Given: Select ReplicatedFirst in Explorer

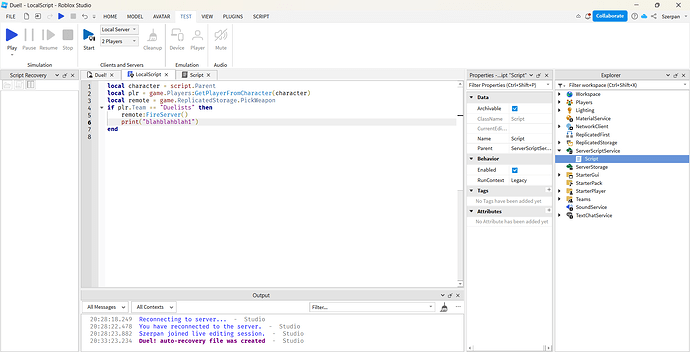Looking at the screenshot, I should (x=592, y=135).
